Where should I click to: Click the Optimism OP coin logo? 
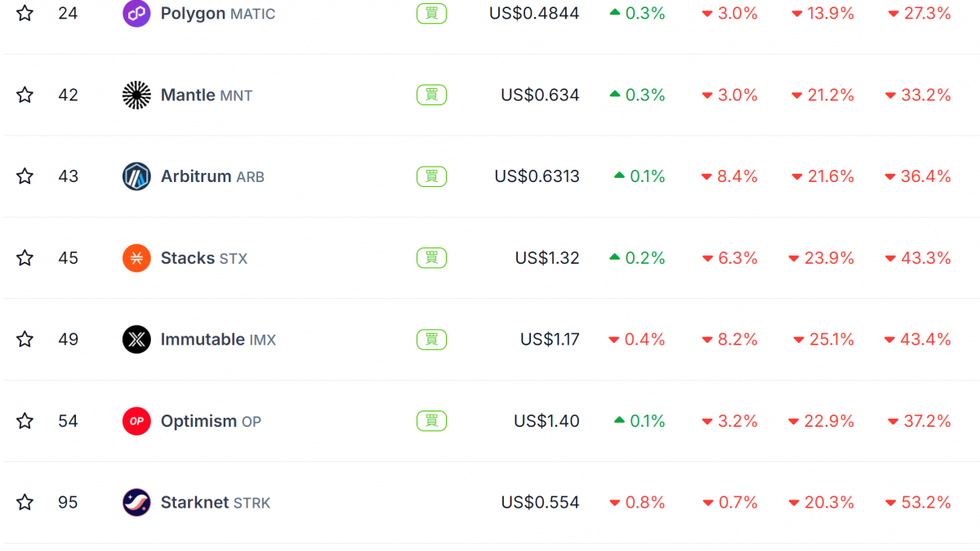(136, 421)
